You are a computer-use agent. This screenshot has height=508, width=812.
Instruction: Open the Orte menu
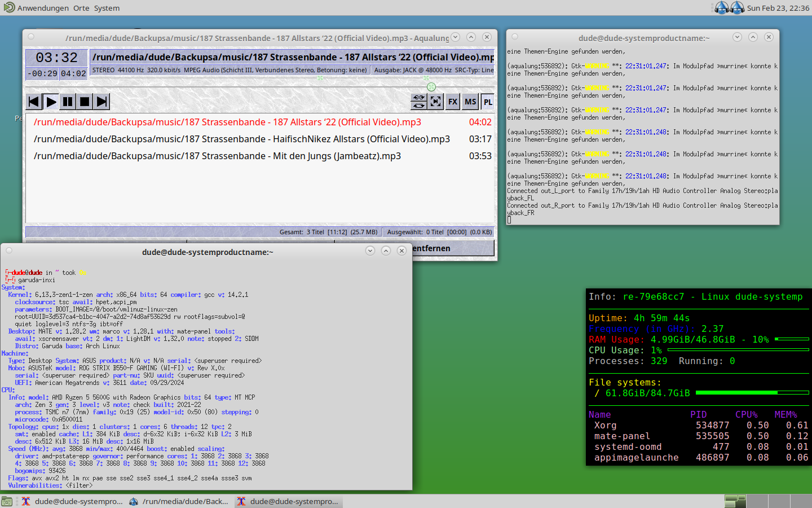[x=81, y=8]
